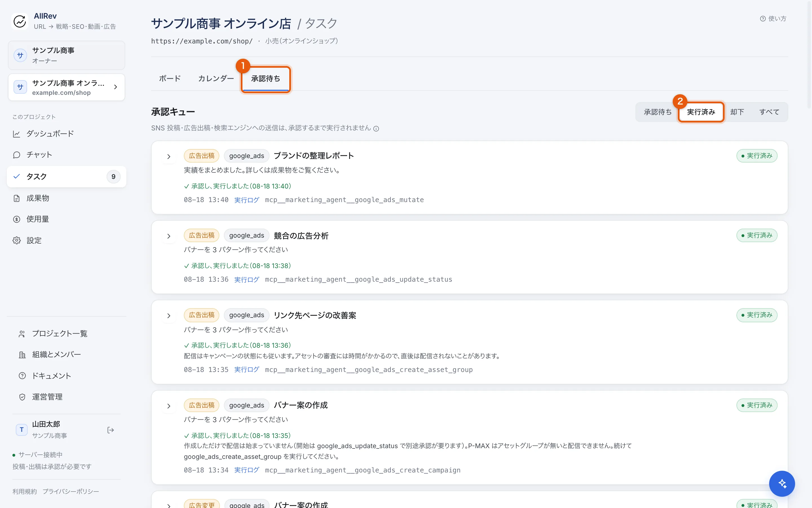Click the ドキュメント help icon
Image resolution: width=812 pixels, height=508 pixels.
22,376
